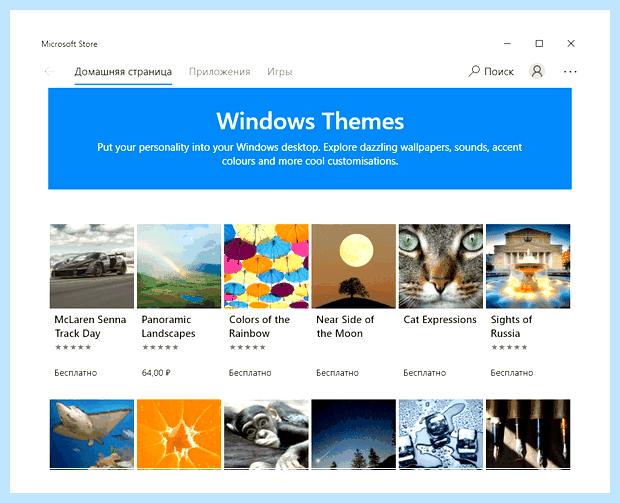Open Colors of the Rainbow umbrellas thumbnail
The image size is (620, 503).
[266, 266]
